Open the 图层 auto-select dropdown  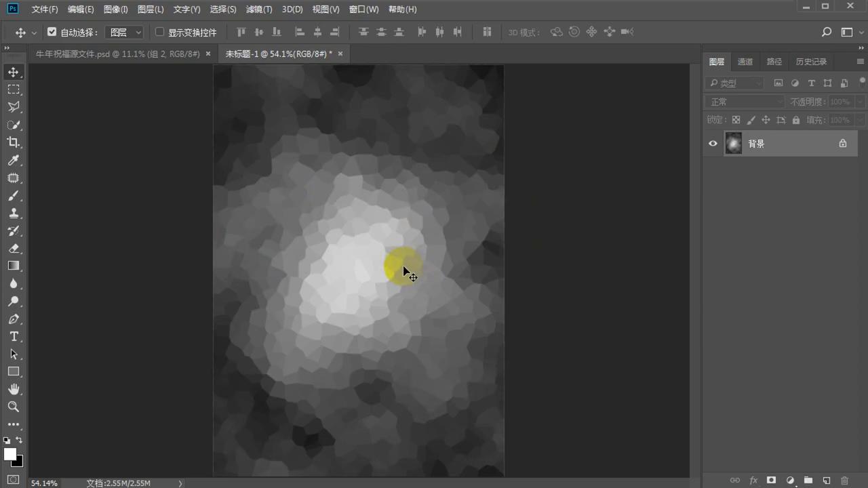tap(126, 33)
